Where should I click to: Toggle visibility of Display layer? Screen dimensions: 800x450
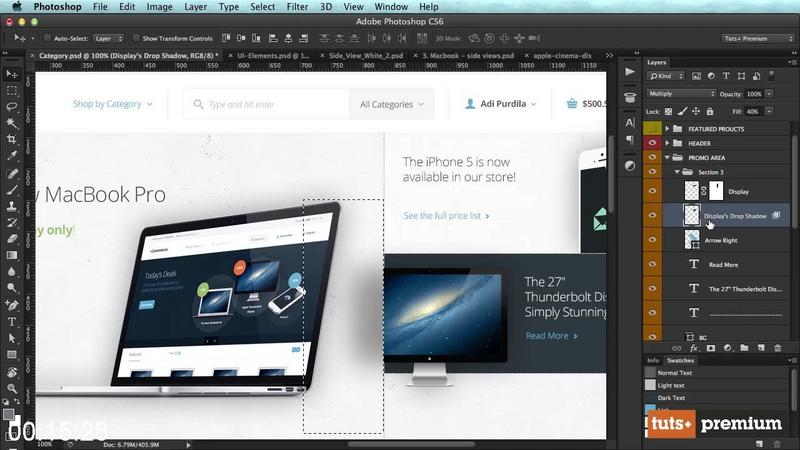(653, 191)
